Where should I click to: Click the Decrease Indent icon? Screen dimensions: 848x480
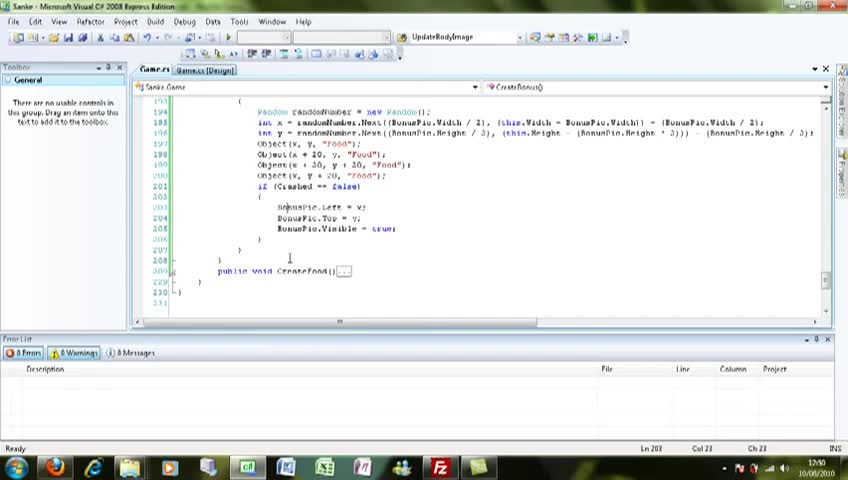click(x=251, y=54)
